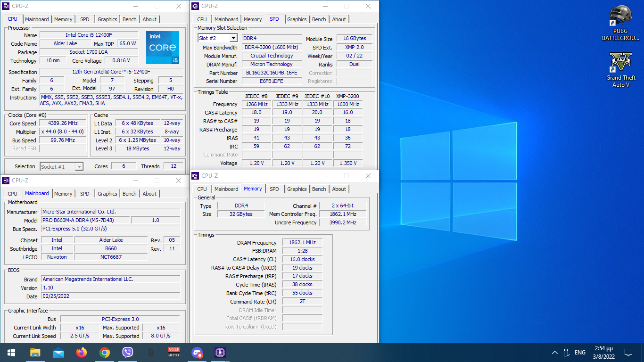This screenshot has height=362, width=644.
Task: Click the Windows Start button
Action: [x=11, y=353]
